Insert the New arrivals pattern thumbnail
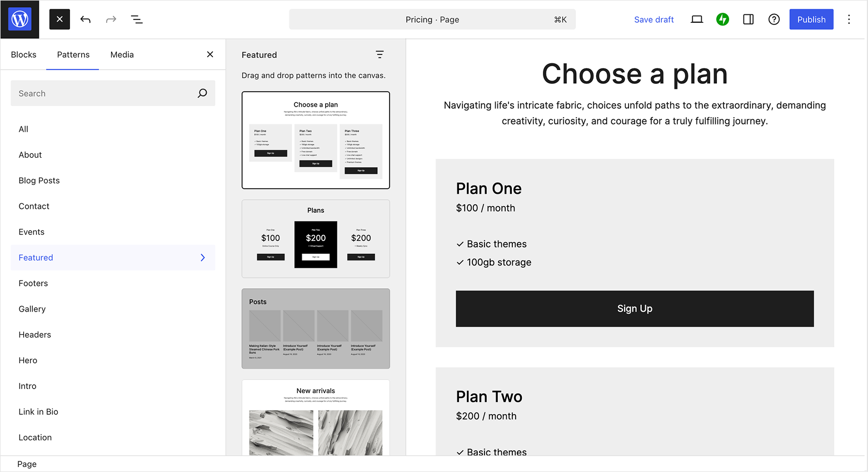 (x=316, y=418)
